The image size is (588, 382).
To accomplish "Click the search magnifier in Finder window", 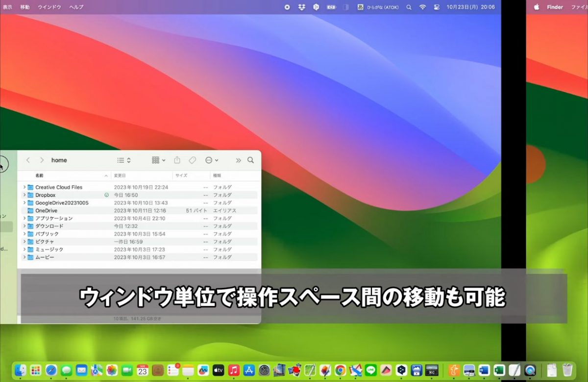I will 251,160.
